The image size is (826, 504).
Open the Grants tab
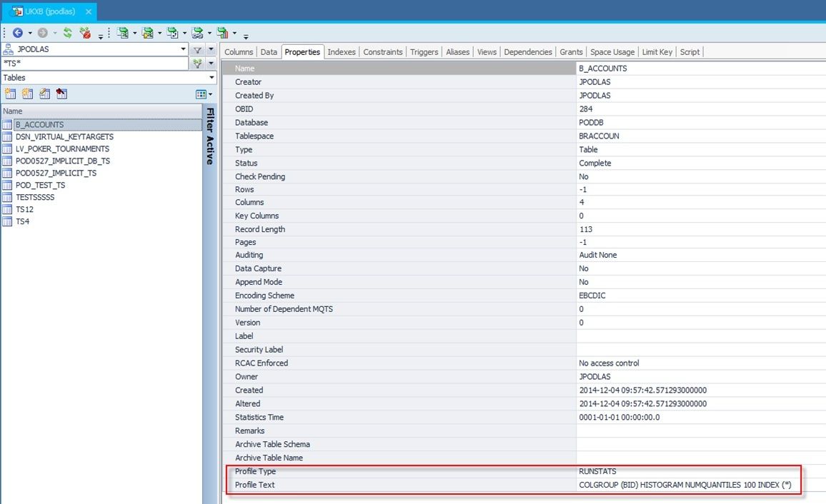pyautogui.click(x=571, y=51)
